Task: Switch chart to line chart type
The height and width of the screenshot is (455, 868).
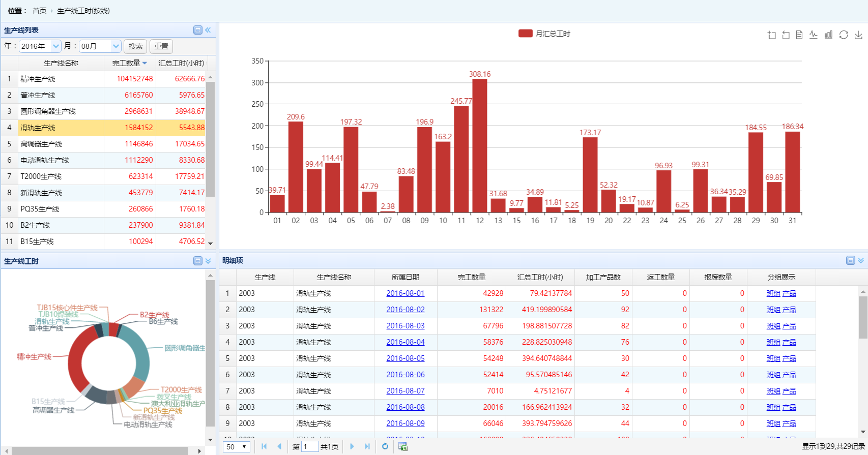Action: pos(814,35)
